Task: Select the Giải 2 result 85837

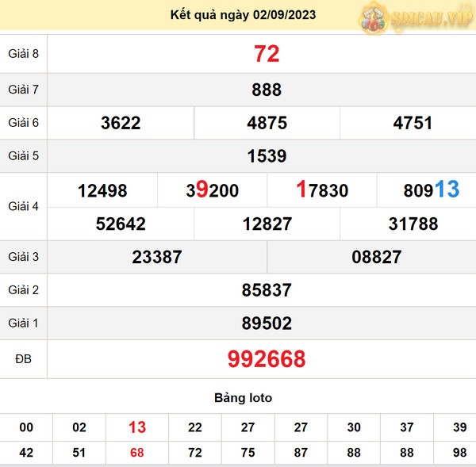Action: [x=267, y=290]
